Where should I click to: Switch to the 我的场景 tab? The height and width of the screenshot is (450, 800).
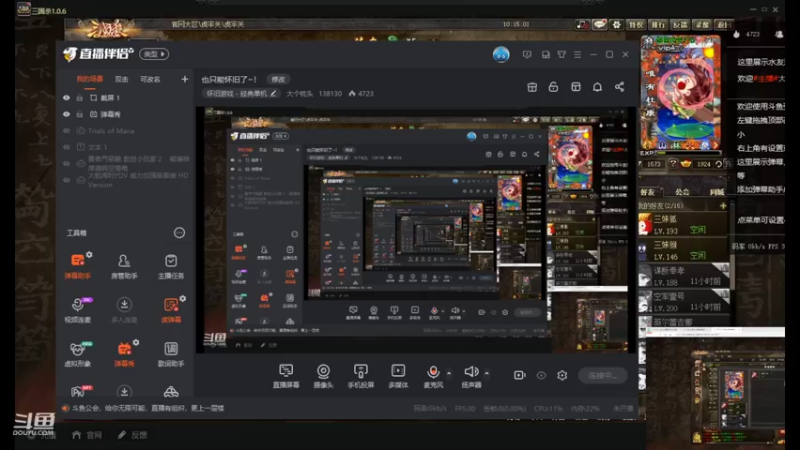(89, 79)
